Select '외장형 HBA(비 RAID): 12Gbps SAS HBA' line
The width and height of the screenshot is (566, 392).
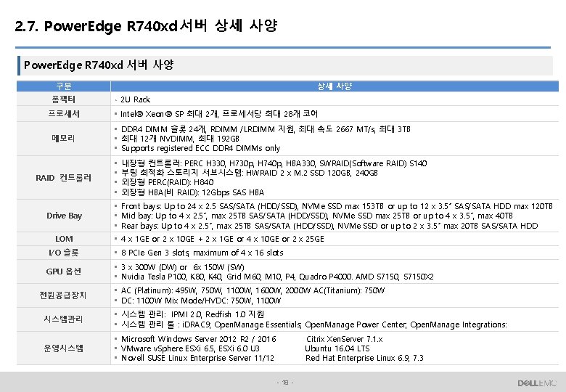pyautogui.click(x=192, y=192)
